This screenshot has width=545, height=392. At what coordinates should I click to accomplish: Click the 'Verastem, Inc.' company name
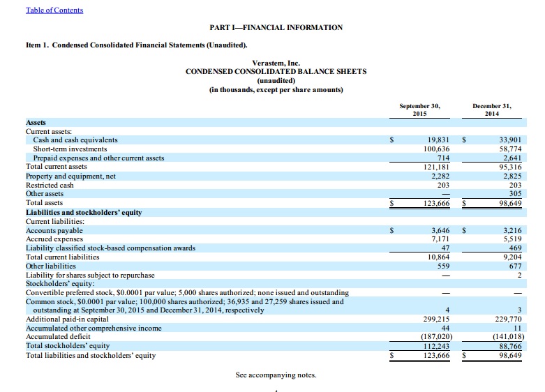pyautogui.click(x=276, y=63)
